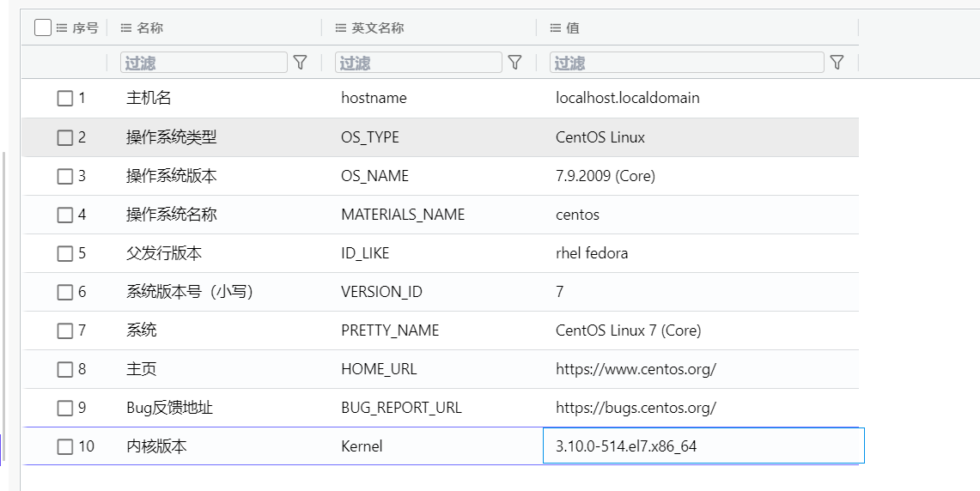Click the 内核版本 name cell

pos(156,446)
